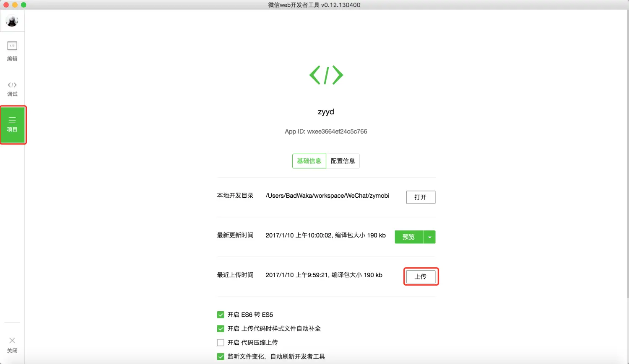Click the 上传 upload button

point(421,276)
